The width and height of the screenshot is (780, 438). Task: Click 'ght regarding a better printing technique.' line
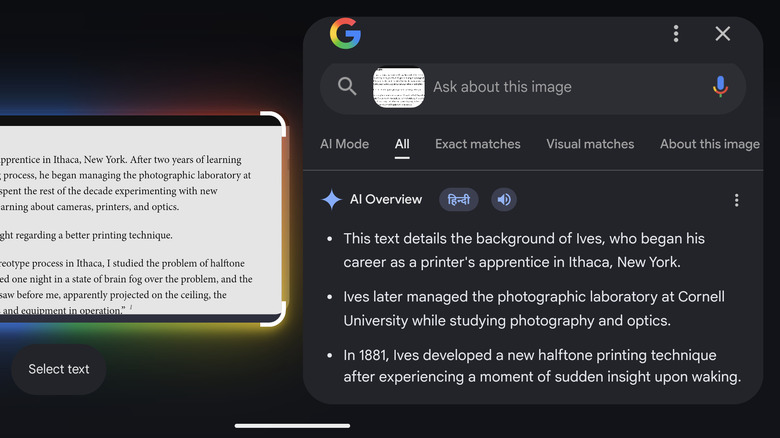click(87, 235)
